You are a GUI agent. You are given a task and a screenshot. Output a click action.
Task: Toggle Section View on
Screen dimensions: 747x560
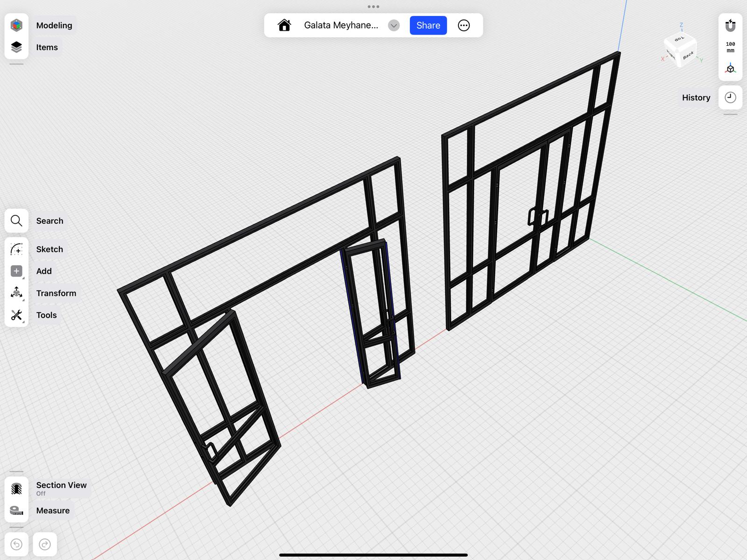16,489
